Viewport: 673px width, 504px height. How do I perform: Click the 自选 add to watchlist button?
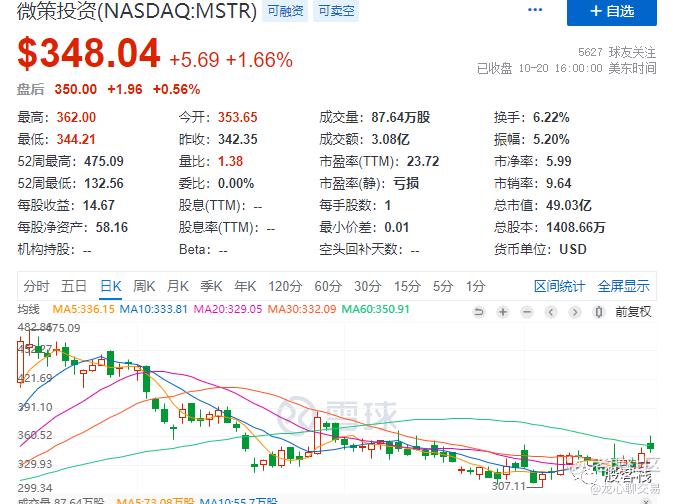pos(612,12)
